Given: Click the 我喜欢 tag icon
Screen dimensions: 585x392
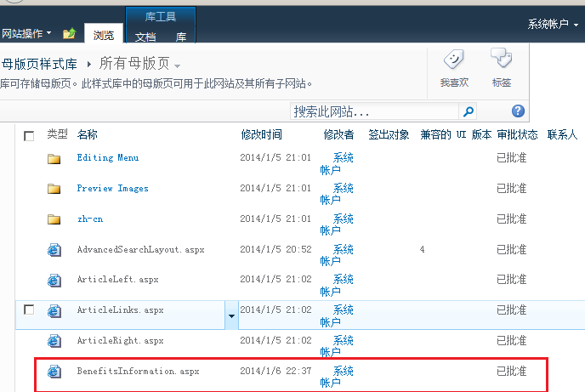Looking at the screenshot, I should [x=454, y=60].
